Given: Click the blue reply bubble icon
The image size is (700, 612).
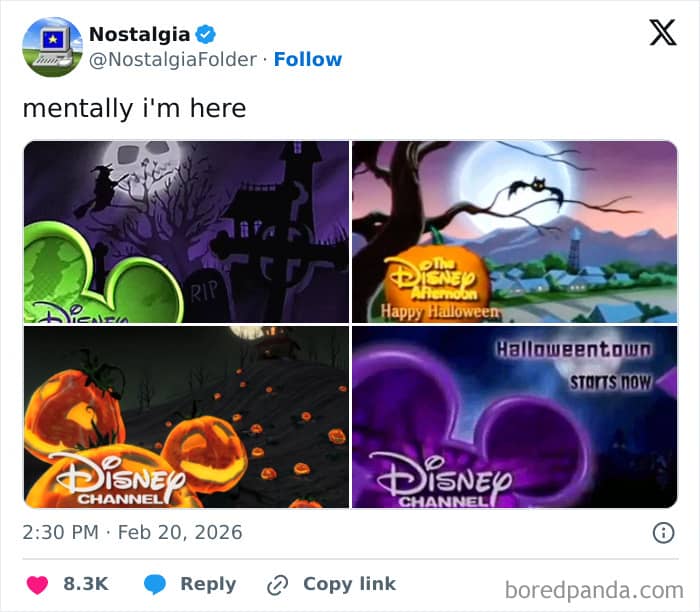Looking at the screenshot, I should point(154,584).
